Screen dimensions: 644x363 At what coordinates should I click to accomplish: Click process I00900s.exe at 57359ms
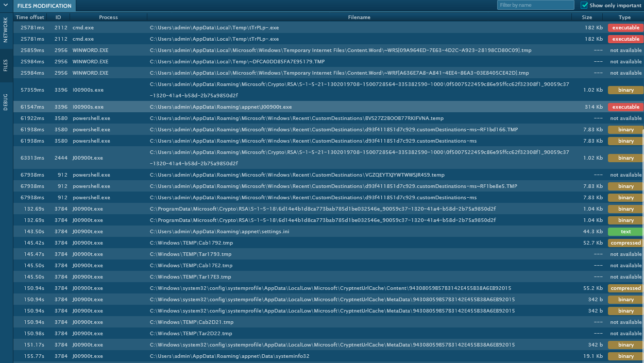[88, 90]
